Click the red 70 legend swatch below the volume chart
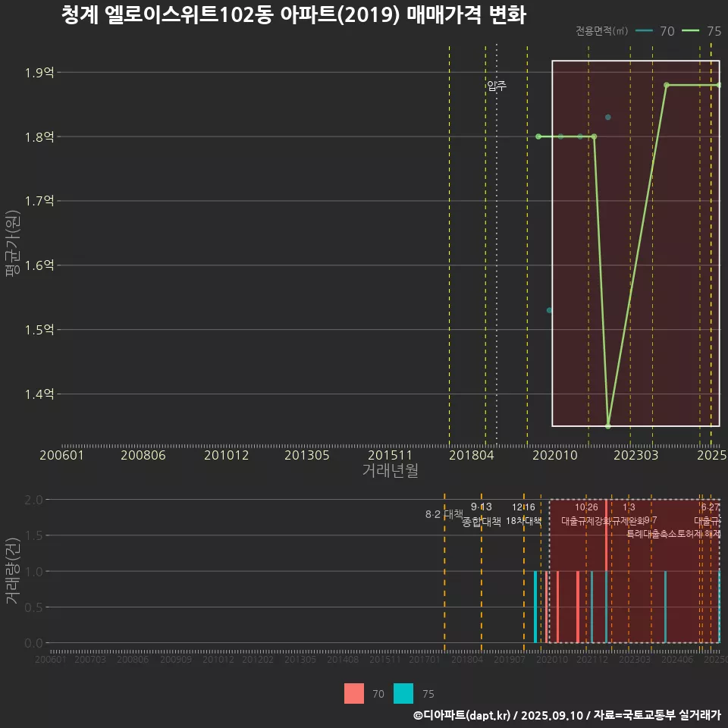Image resolution: width=728 pixels, height=728 pixels. tap(354, 693)
